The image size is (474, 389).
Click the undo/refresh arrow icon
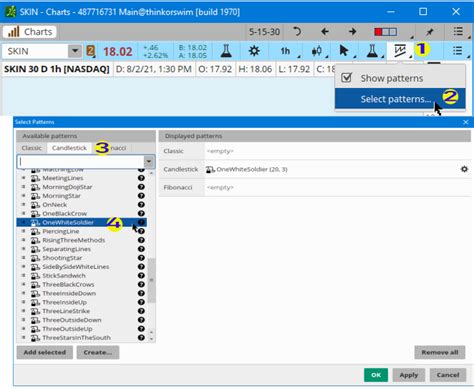point(296,32)
